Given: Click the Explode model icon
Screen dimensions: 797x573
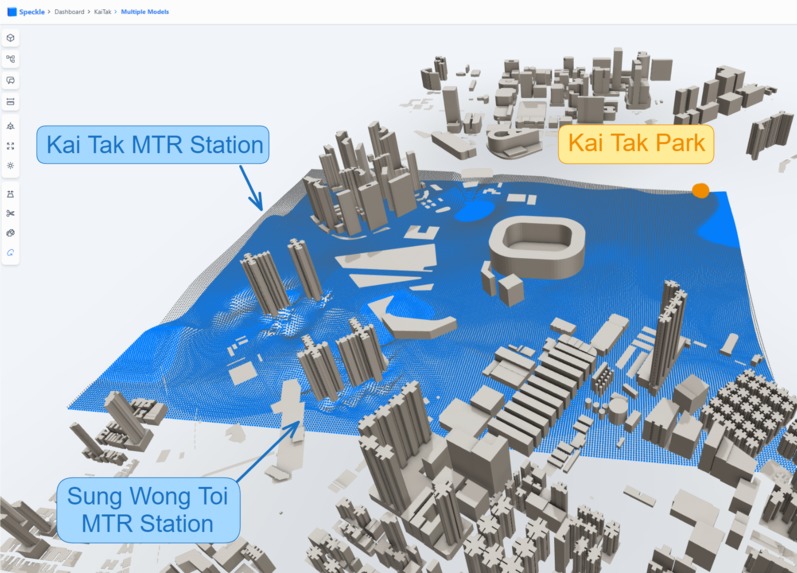Looking at the screenshot, I should (10, 233).
